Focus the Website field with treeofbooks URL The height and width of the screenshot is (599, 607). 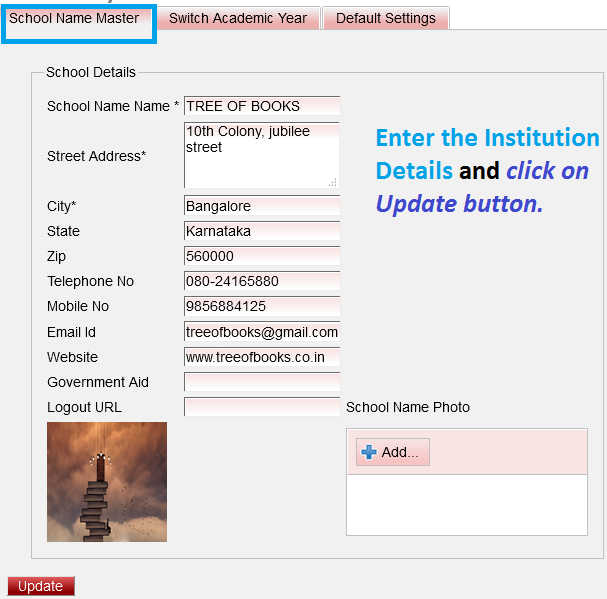tap(262, 357)
